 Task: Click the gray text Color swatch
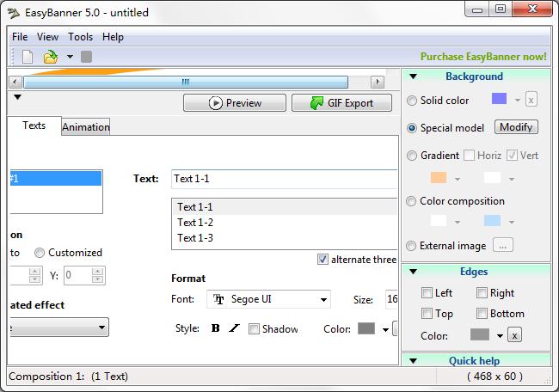click(x=366, y=328)
